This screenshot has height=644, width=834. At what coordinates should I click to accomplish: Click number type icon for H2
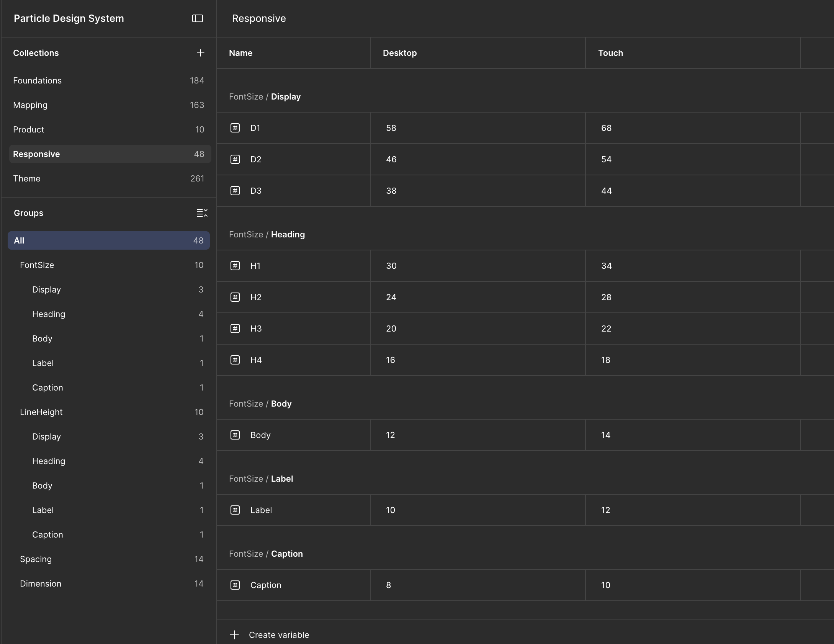(235, 297)
